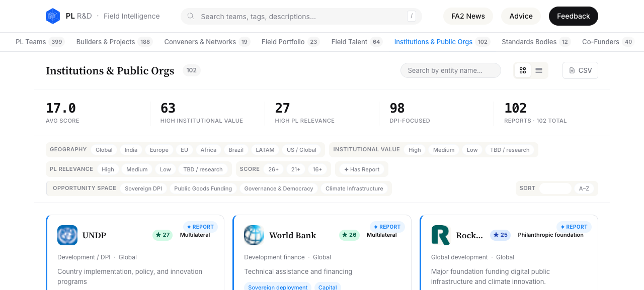This screenshot has width=644, height=290.
Task: Open the Standards Bodies tab
Action: [536, 42]
